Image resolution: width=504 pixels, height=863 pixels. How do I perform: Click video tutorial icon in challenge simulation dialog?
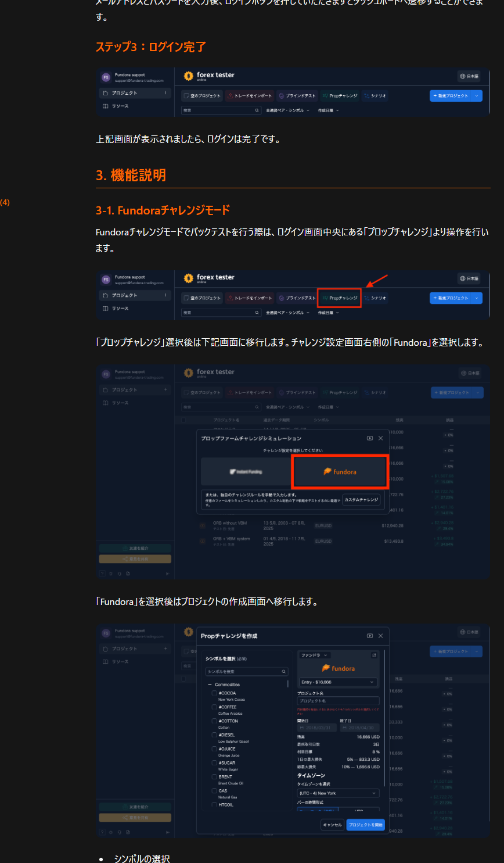tap(370, 438)
